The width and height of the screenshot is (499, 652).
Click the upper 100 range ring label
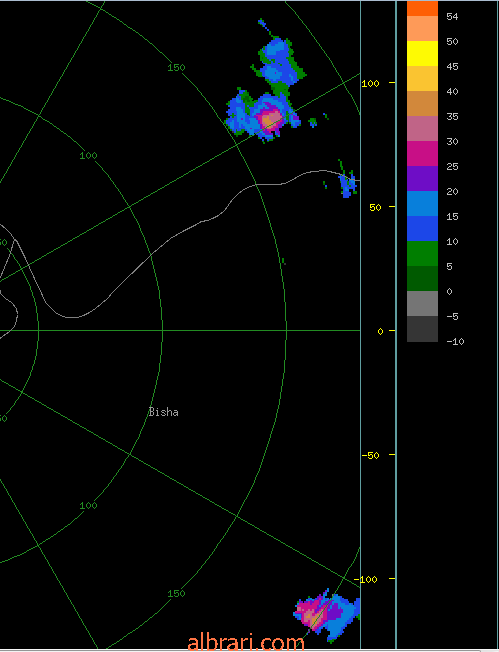[x=88, y=156]
